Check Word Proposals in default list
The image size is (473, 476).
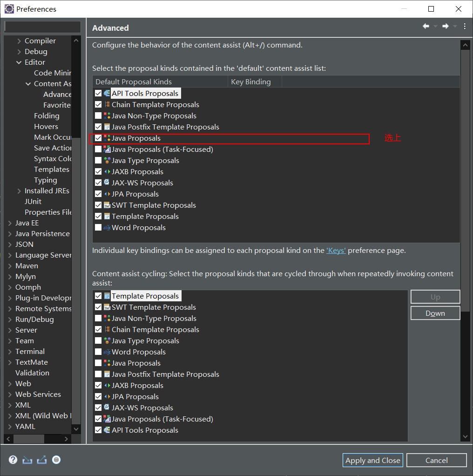point(98,227)
